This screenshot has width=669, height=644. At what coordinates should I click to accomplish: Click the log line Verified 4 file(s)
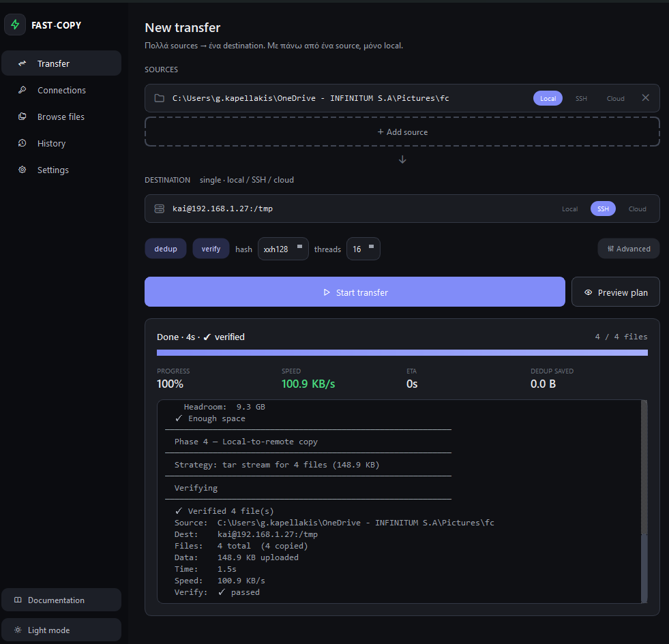(224, 510)
